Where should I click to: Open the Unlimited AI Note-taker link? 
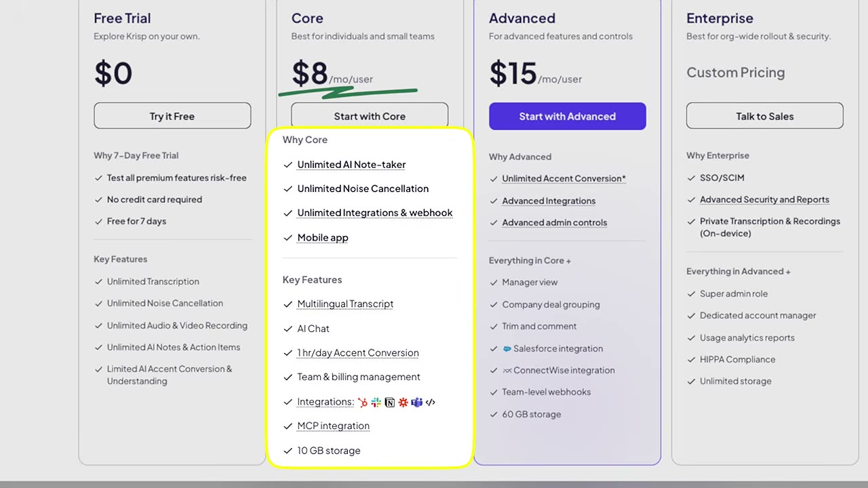pos(351,165)
